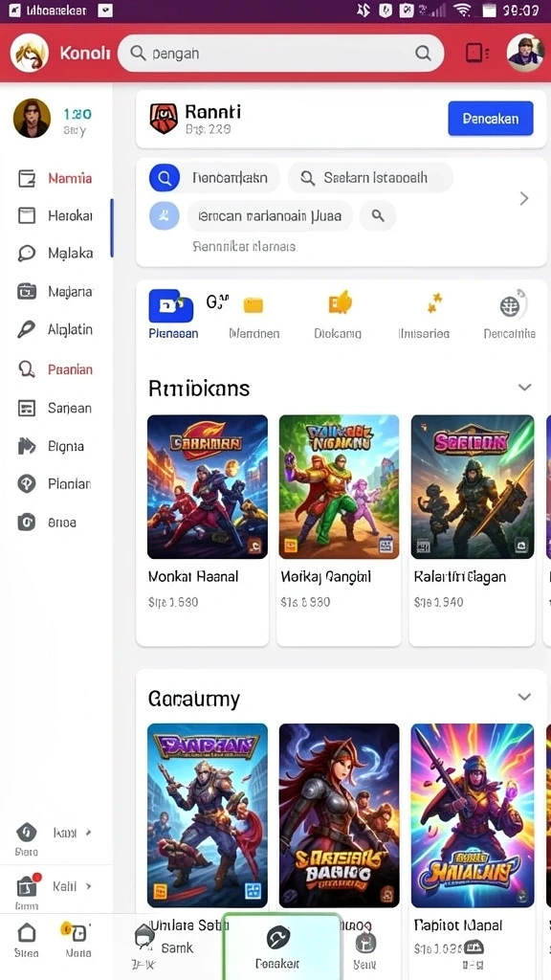
Task: Click the Onoa sidebar camera icon
Action: tap(26, 523)
